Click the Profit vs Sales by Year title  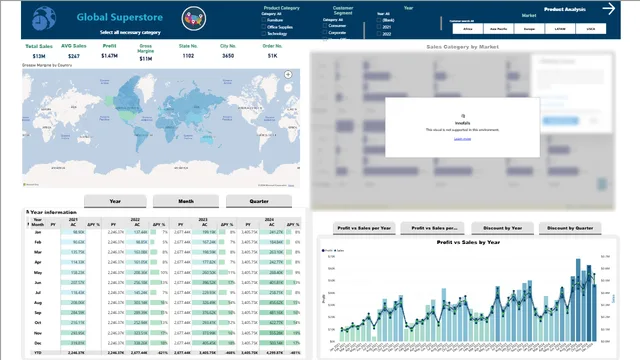[468, 242]
